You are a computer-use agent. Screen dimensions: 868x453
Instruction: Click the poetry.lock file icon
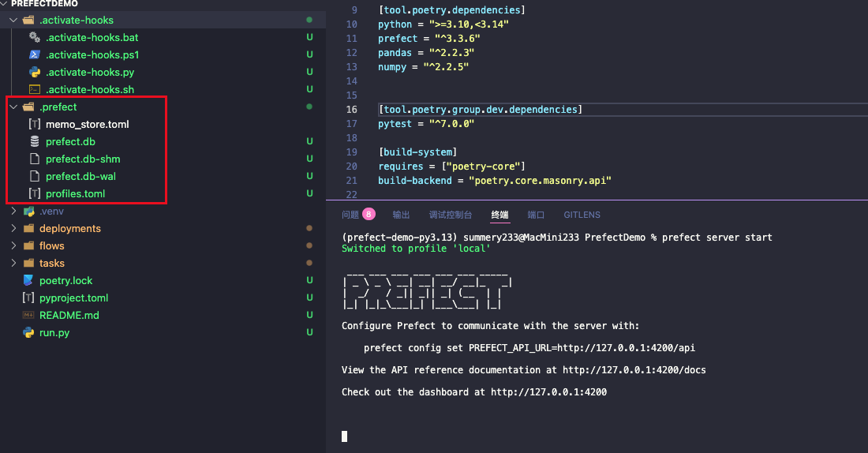(28, 280)
